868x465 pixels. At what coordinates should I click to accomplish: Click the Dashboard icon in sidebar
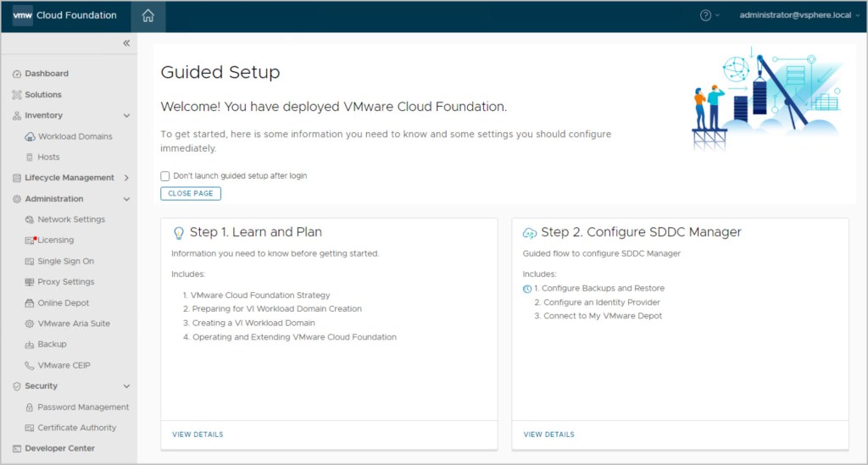coord(17,74)
